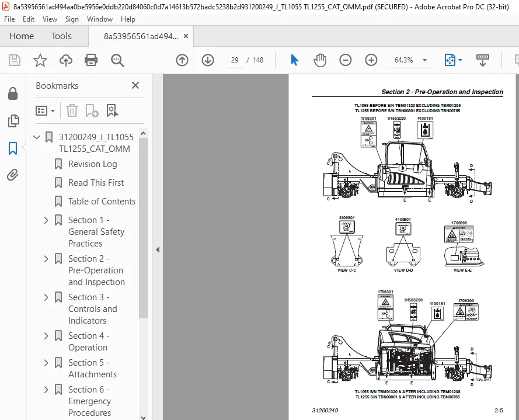Open Attachments paperclip panel
Screen dimensions: 519x420
(x=13, y=175)
